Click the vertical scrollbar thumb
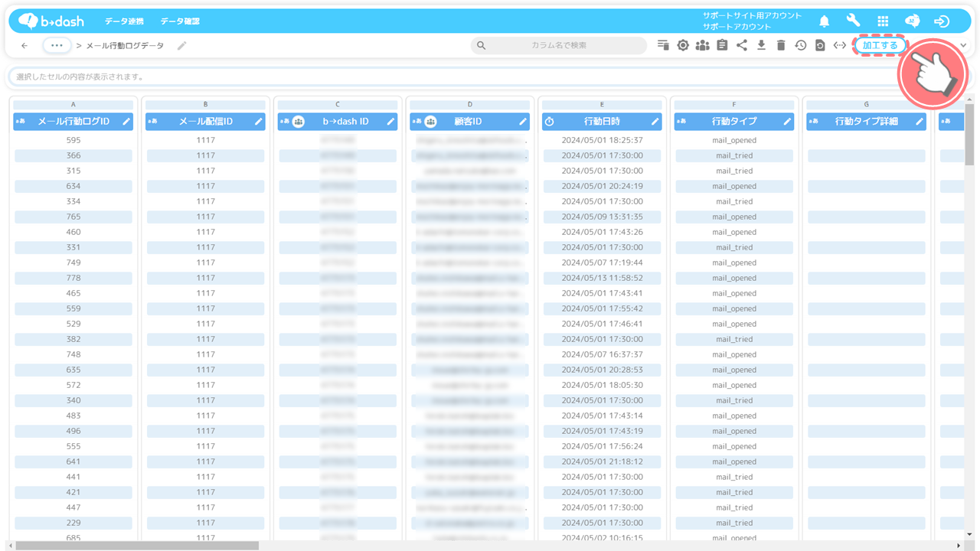This screenshot has height=551, width=980. click(x=969, y=135)
